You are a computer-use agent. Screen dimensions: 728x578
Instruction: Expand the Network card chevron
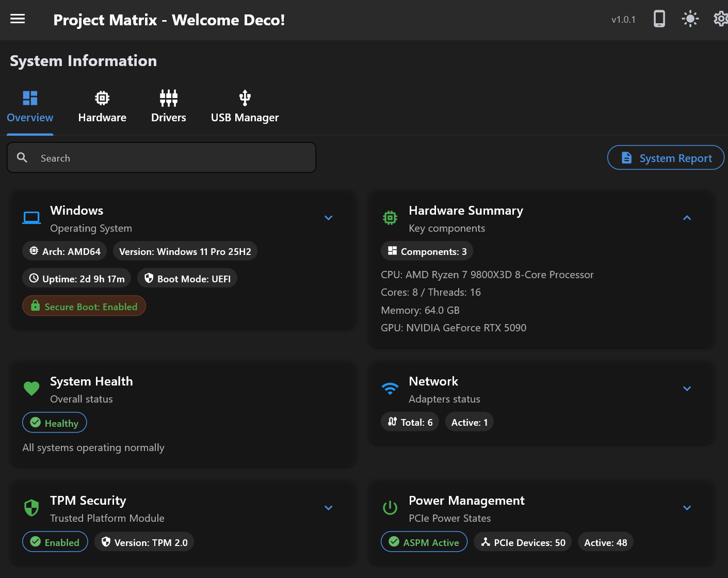pos(687,389)
